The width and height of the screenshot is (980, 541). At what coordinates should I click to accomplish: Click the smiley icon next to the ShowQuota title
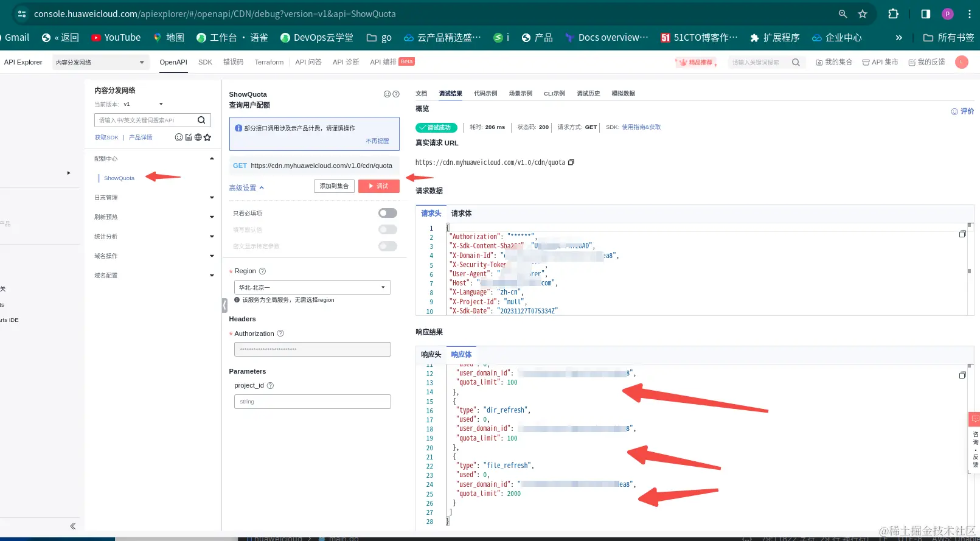coord(387,94)
